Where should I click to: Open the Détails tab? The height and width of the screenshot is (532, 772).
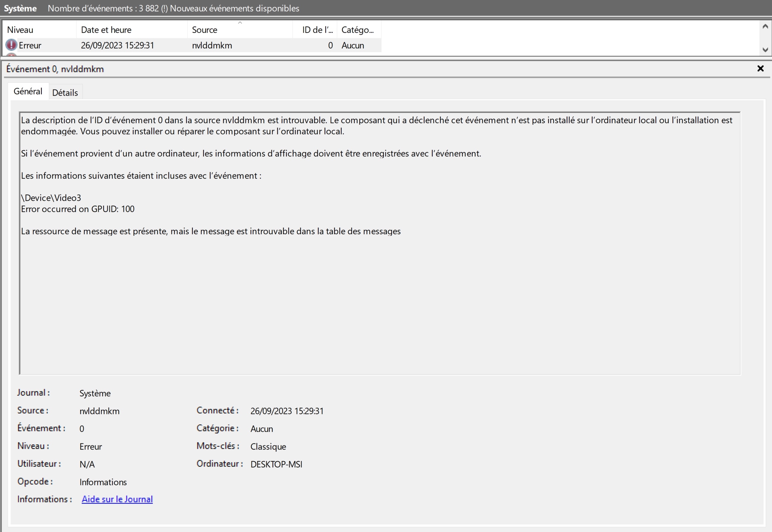[x=65, y=93]
